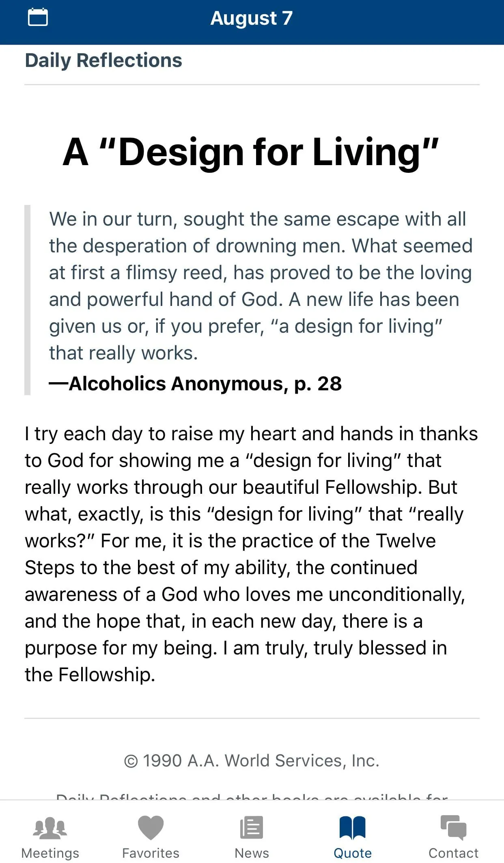Screen dimensions: 504x863
Task: Click the quoted passage about drowning men
Action: click(260, 286)
